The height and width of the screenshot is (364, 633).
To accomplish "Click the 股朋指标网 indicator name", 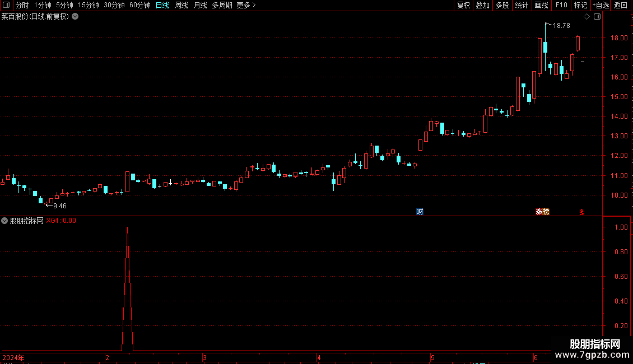I will (27, 221).
